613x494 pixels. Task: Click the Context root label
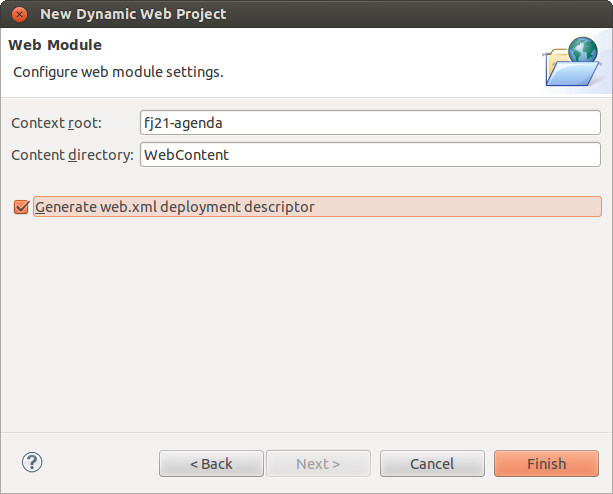(x=56, y=123)
